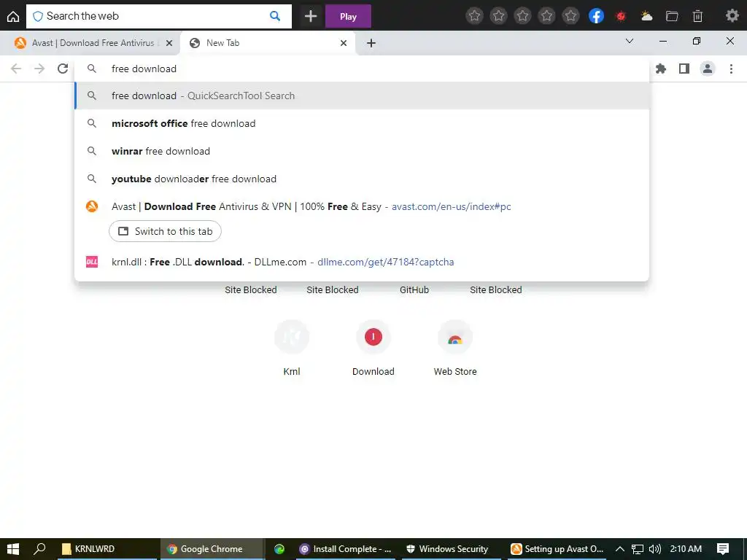Image resolution: width=747 pixels, height=560 pixels.
Task: Close the New Tab tab
Action: [344, 43]
